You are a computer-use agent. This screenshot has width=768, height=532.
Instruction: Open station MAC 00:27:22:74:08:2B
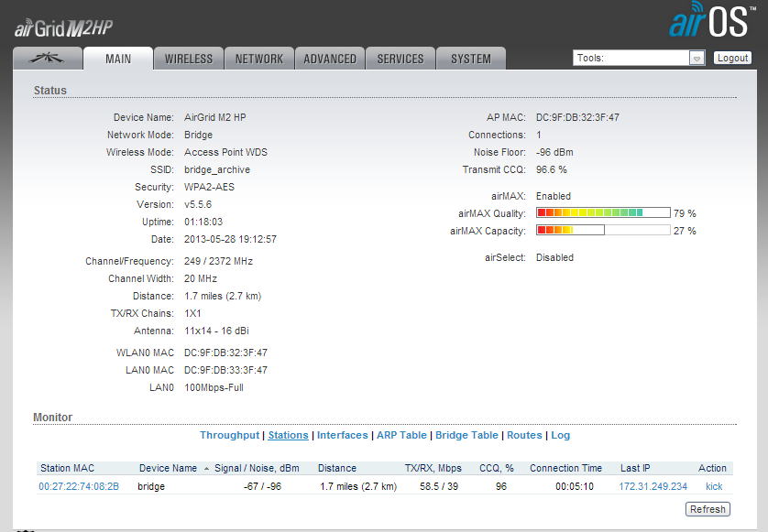pyautogui.click(x=79, y=486)
